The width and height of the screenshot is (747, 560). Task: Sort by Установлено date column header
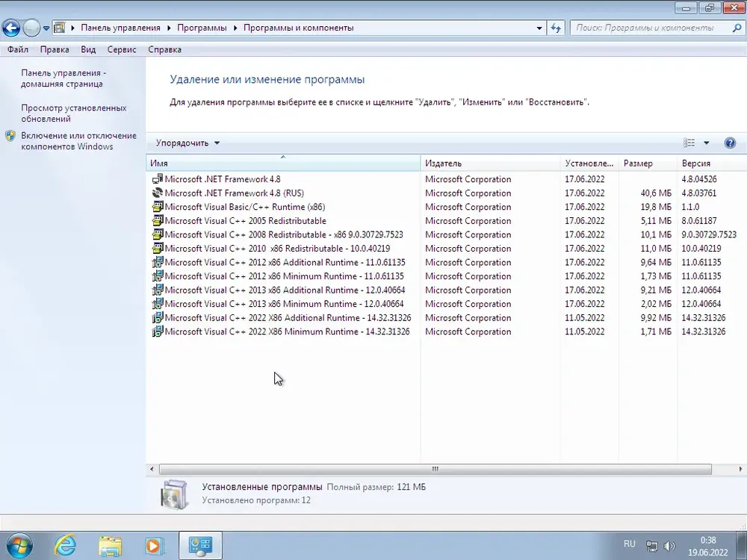[x=589, y=163]
